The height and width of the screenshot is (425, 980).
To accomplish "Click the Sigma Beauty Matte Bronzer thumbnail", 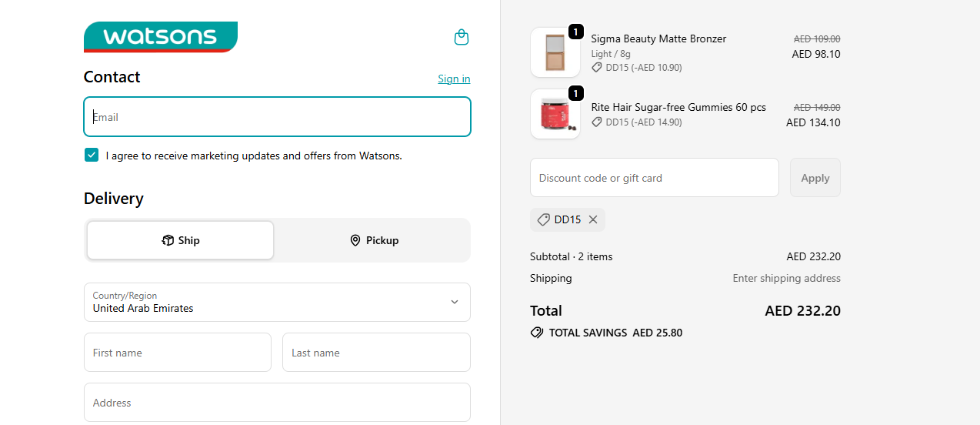I will tap(555, 52).
